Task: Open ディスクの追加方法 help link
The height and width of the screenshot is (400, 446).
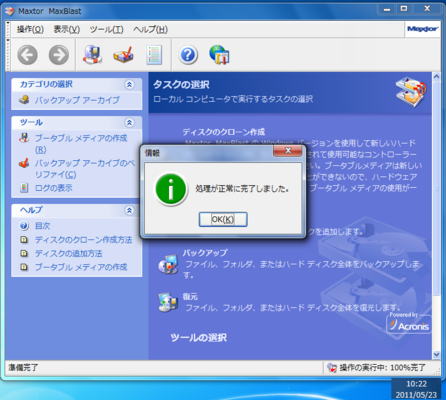Action: (x=68, y=253)
